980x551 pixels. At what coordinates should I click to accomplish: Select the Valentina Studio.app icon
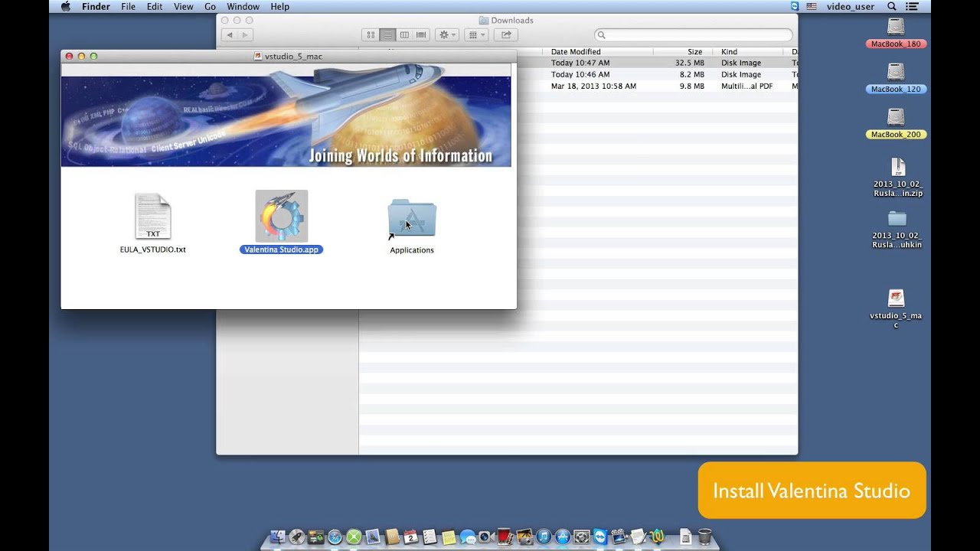click(282, 216)
